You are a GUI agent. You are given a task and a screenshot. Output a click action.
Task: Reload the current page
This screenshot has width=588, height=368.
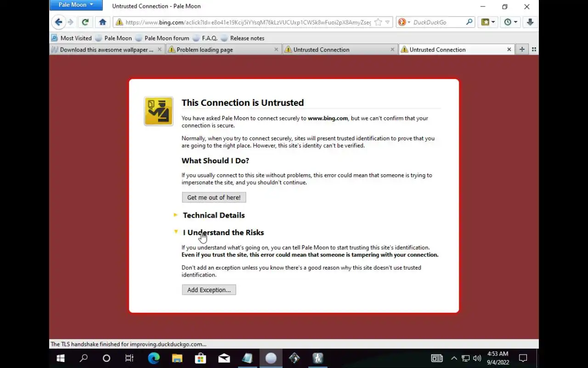(85, 22)
